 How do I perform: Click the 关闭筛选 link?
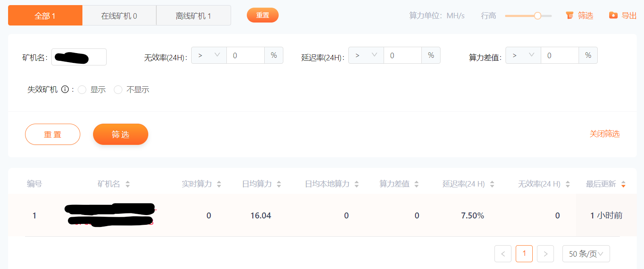pos(604,134)
